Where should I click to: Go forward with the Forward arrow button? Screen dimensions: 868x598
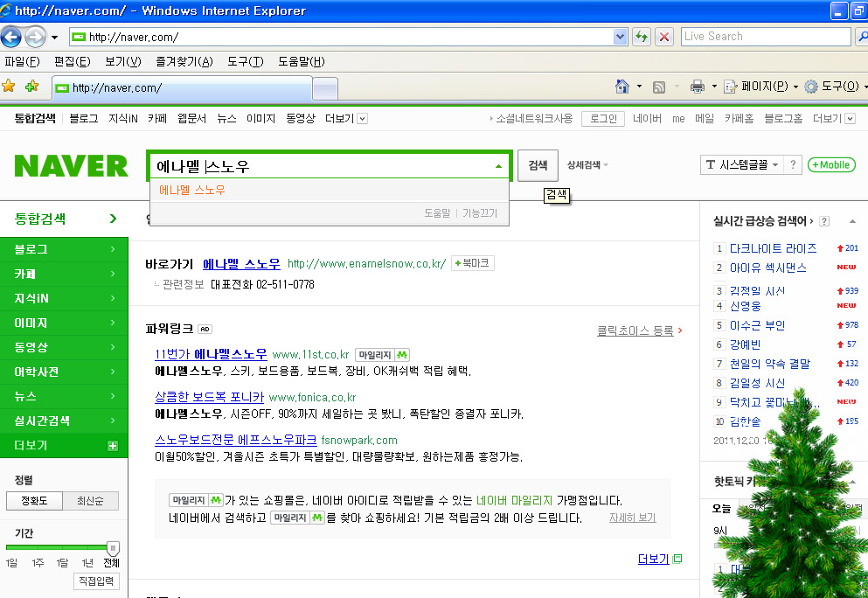(x=36, y=37)
